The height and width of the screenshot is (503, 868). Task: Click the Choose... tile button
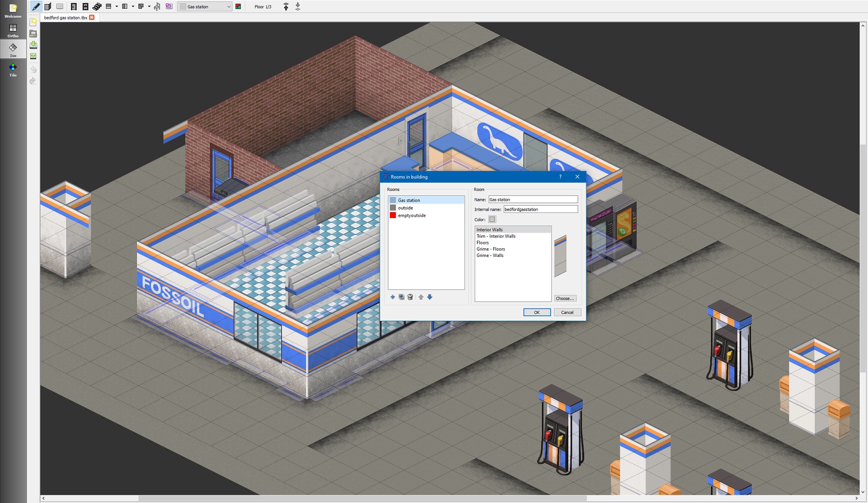[565, 299]
